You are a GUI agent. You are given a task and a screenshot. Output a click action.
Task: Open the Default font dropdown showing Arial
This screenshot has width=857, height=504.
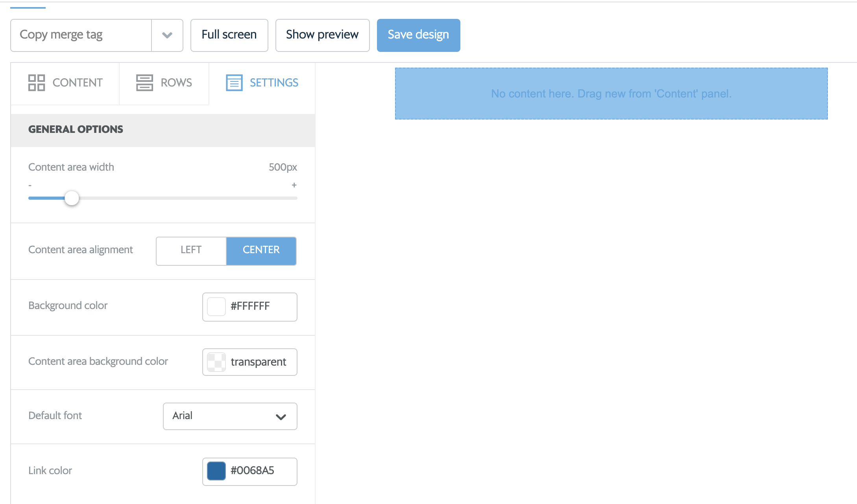tap(230, 416)
